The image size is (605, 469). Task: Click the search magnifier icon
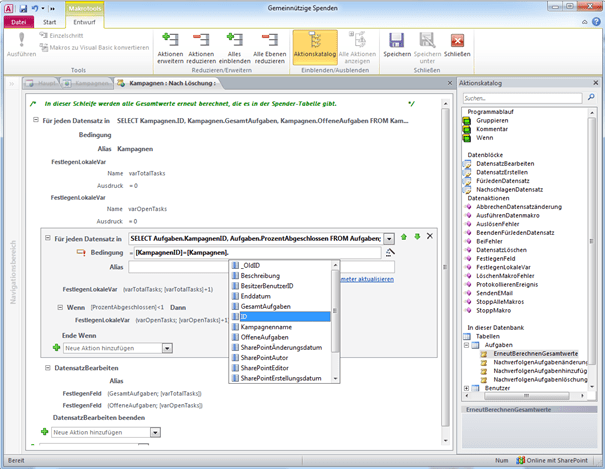(x=591, y=97)
